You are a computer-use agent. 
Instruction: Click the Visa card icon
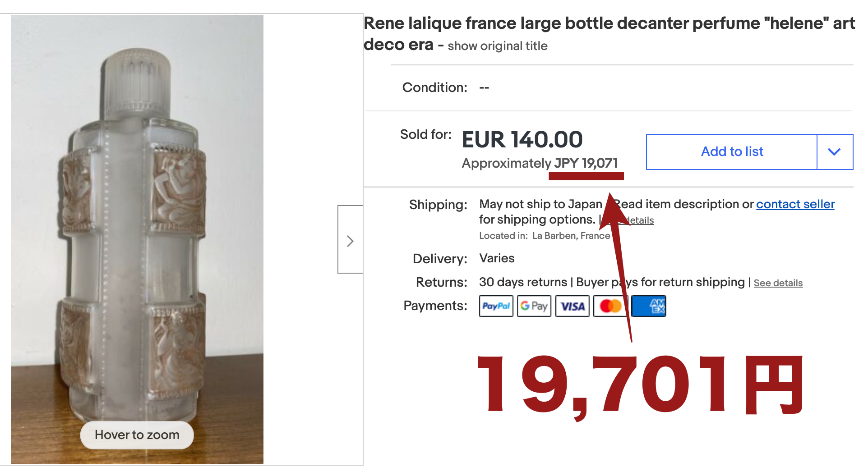pyautogui.click(x=572, y=307)
